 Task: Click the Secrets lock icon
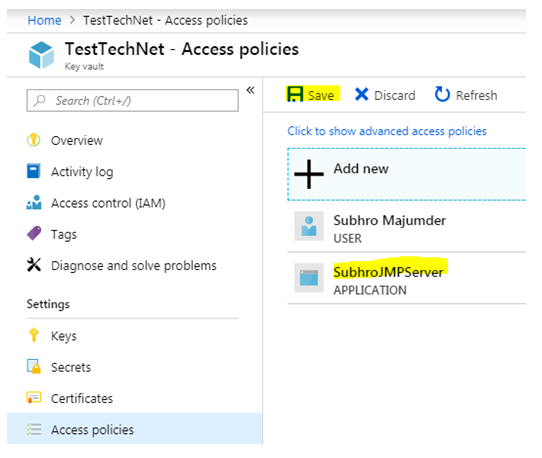click(34, 367)
